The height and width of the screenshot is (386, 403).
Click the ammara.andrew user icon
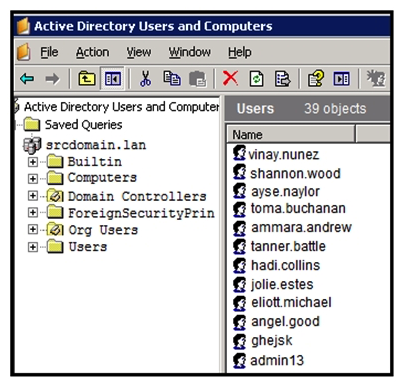[x=239, y=228]
